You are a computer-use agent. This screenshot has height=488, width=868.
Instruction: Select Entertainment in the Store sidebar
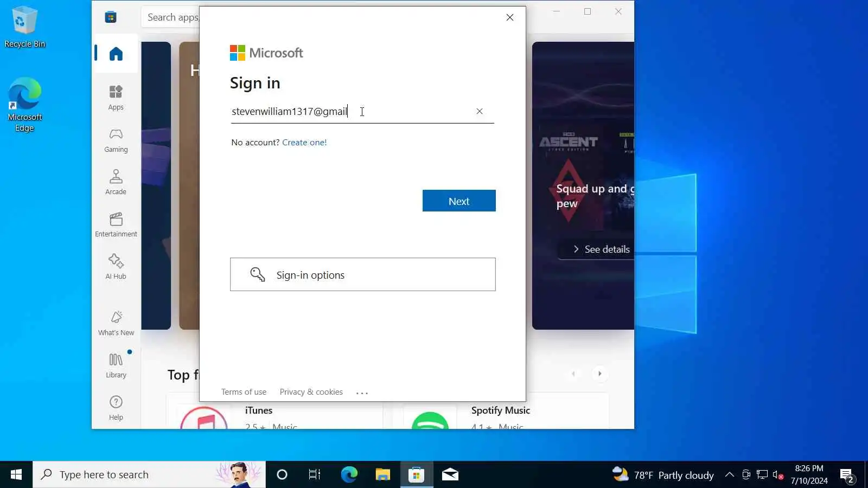116,224
